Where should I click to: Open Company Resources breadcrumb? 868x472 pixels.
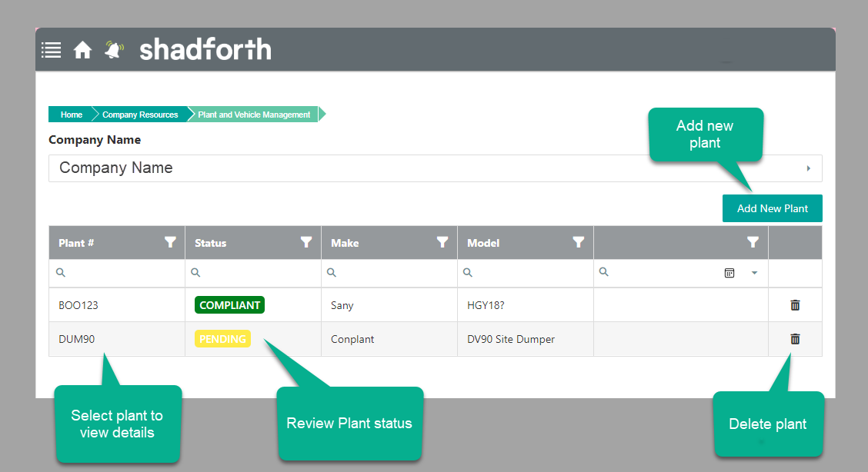tap(140, 115)
